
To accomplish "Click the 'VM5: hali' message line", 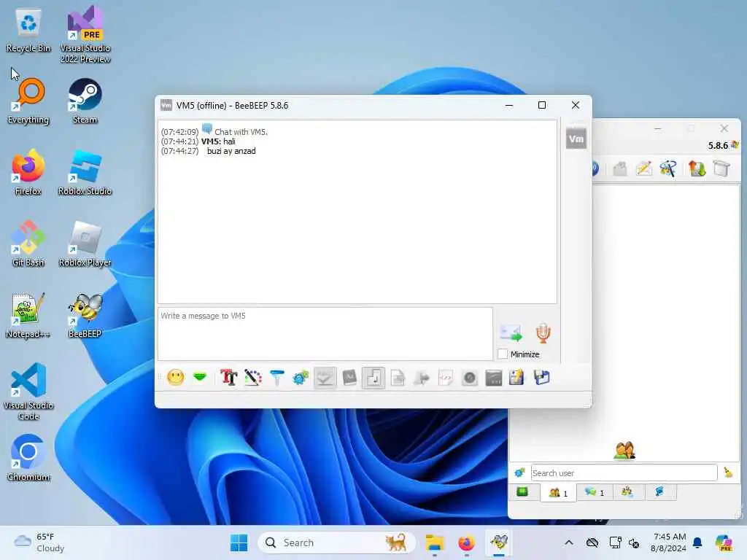I will point(218,141).
